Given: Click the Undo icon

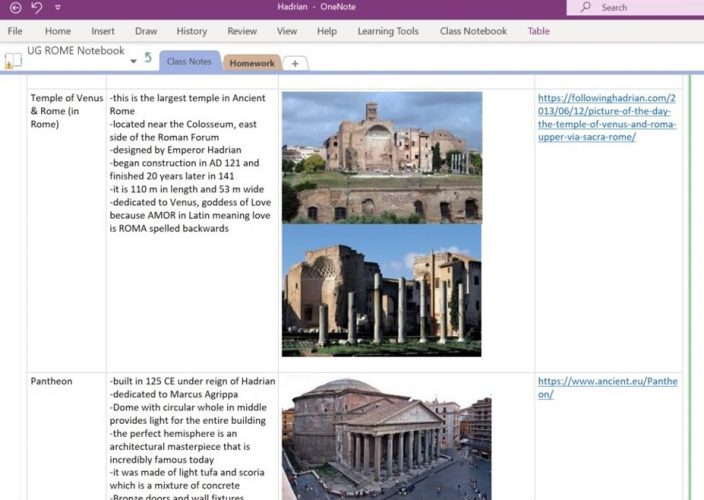Looking at the screenshot, I should click(x=37, y=8).
